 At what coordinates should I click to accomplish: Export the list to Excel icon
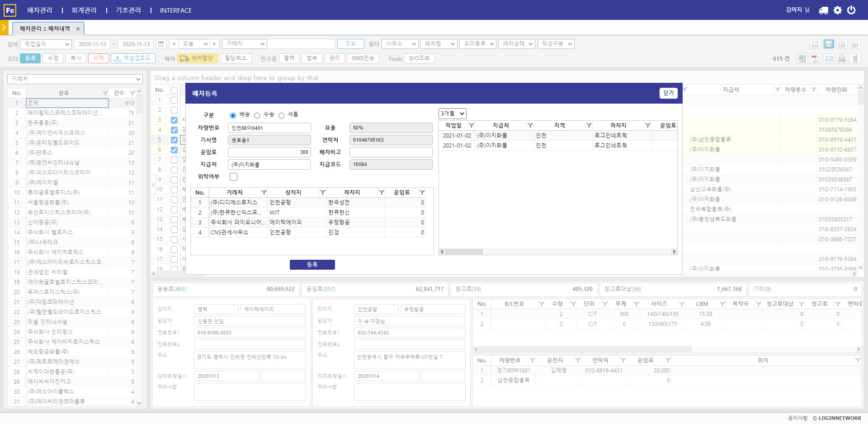point(802,58)
